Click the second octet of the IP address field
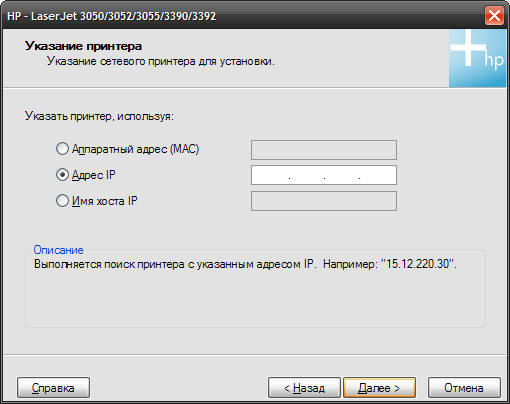 point(307,175)
